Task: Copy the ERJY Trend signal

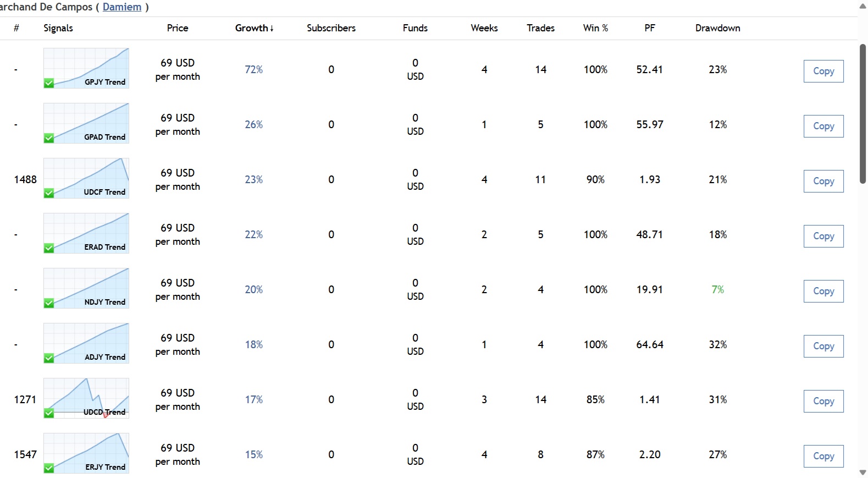Action: click(x=823, y=457)
